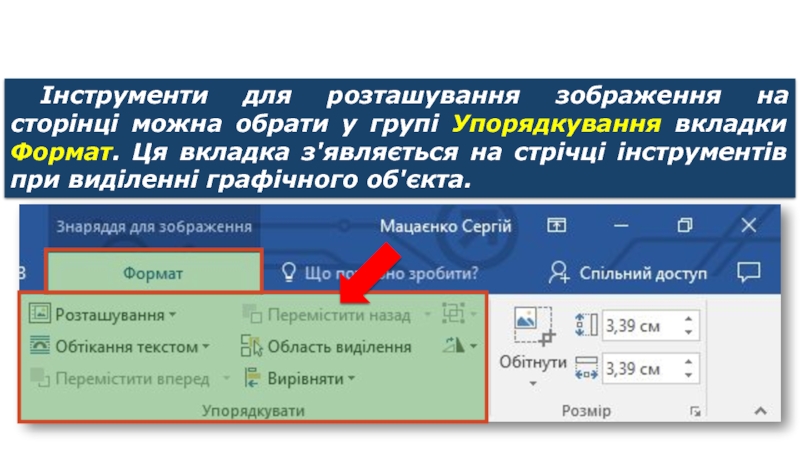
Task: Expand the Перемістити вперед dropdown arrow
Action: 226,379
